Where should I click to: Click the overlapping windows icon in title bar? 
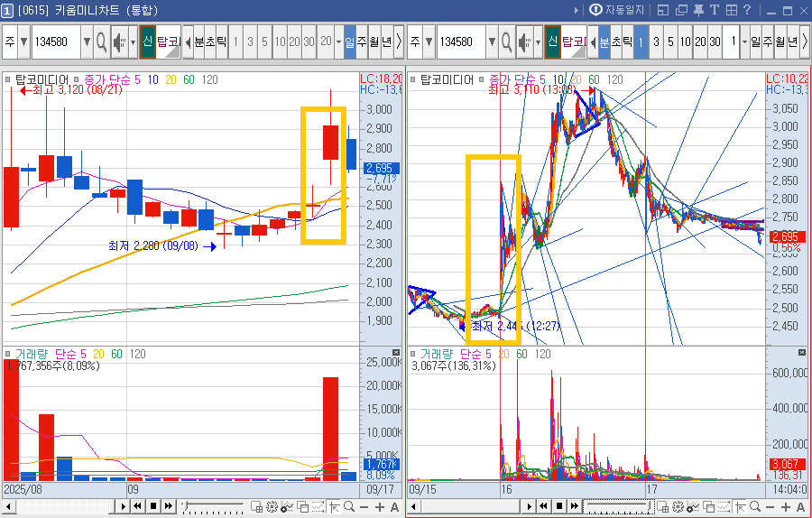(x=681, y=10)
